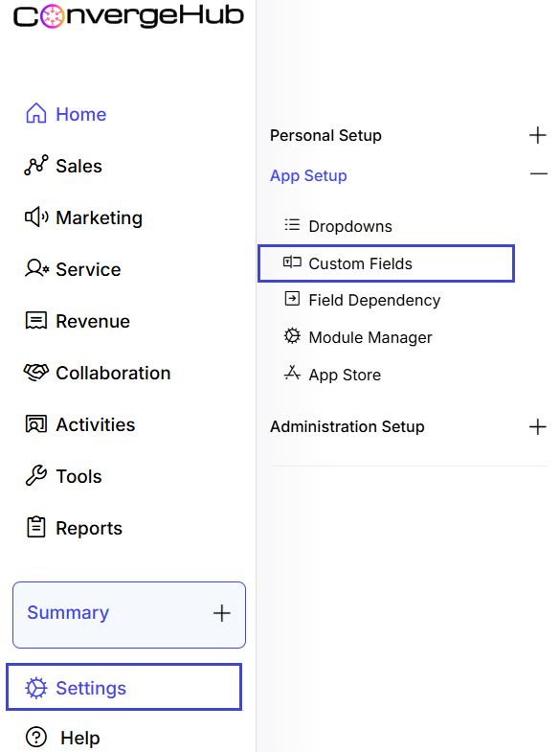Screen dimensions: 560x752
Task: Click the Sales graph icon
Action: point(36,166)
